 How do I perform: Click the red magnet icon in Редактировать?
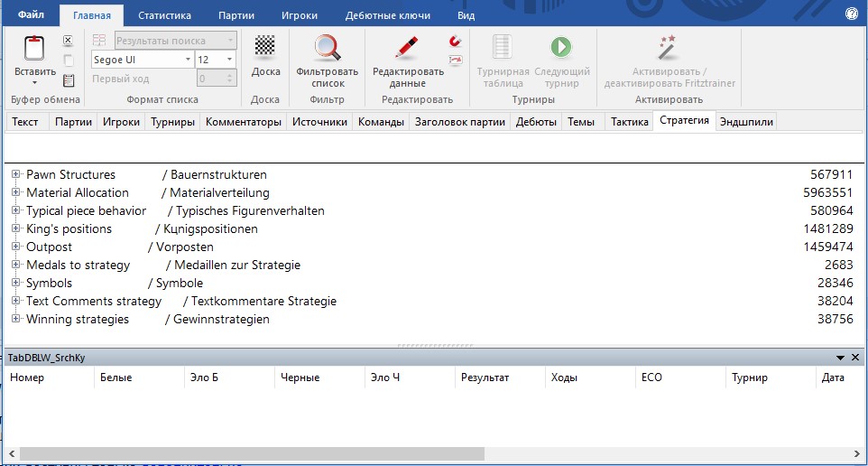click(x=455, y=42)
